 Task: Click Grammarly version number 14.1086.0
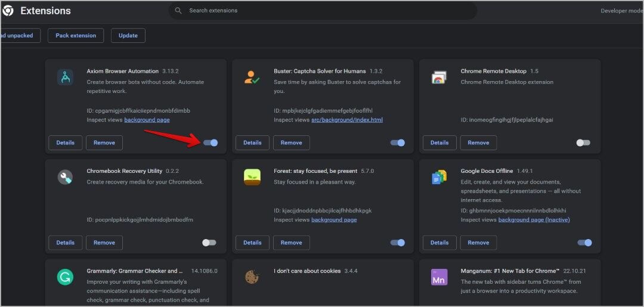click(x=204, y=271)
